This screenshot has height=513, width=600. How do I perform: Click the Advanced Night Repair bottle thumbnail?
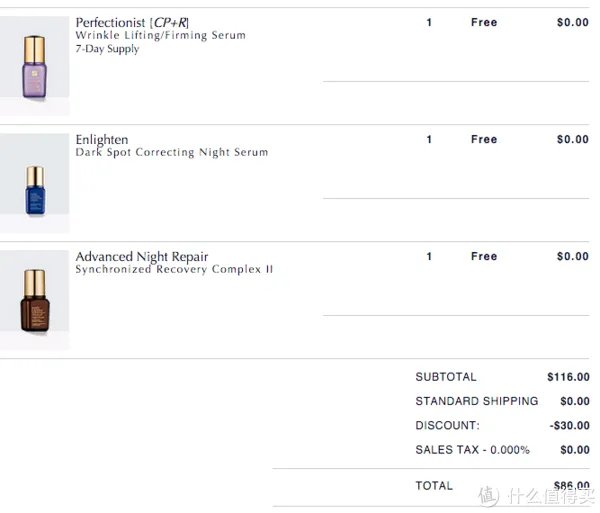(35, 300)
